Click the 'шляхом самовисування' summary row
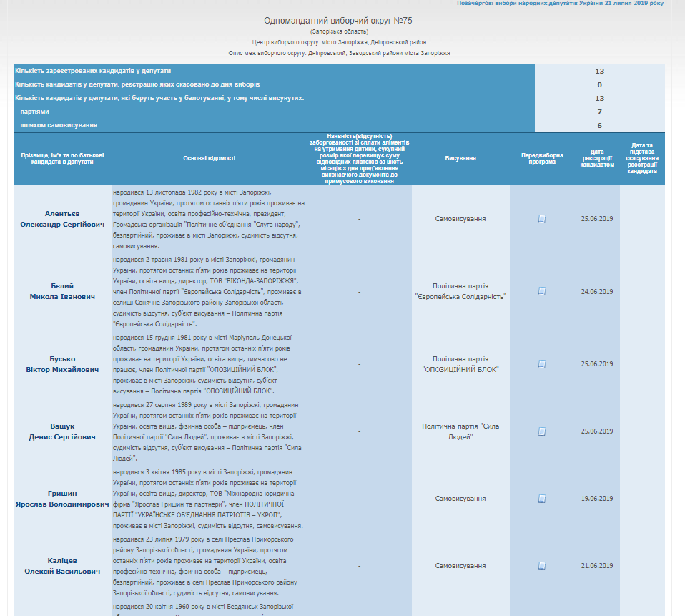The image size is (685, 616). pos(59,125)
